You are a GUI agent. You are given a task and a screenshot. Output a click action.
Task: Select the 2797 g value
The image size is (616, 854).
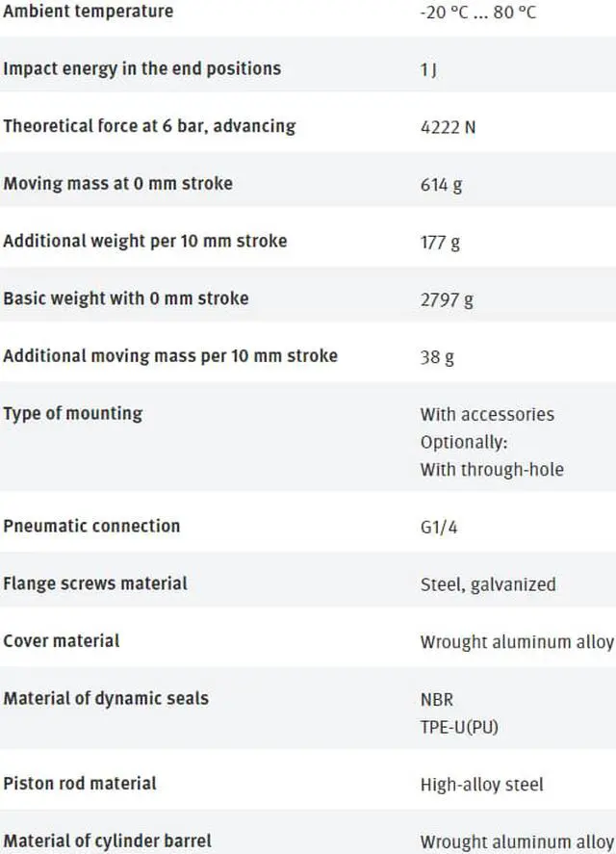click(447, 299)
